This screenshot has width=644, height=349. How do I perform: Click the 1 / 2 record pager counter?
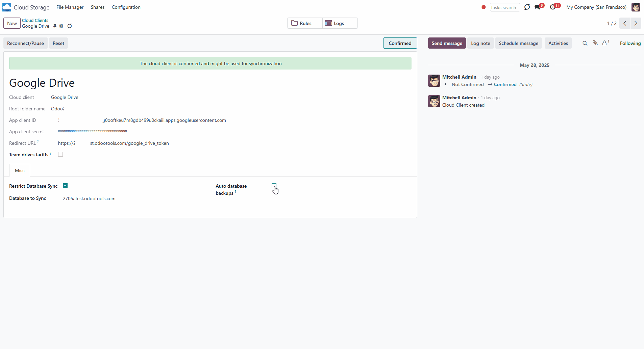612,23
